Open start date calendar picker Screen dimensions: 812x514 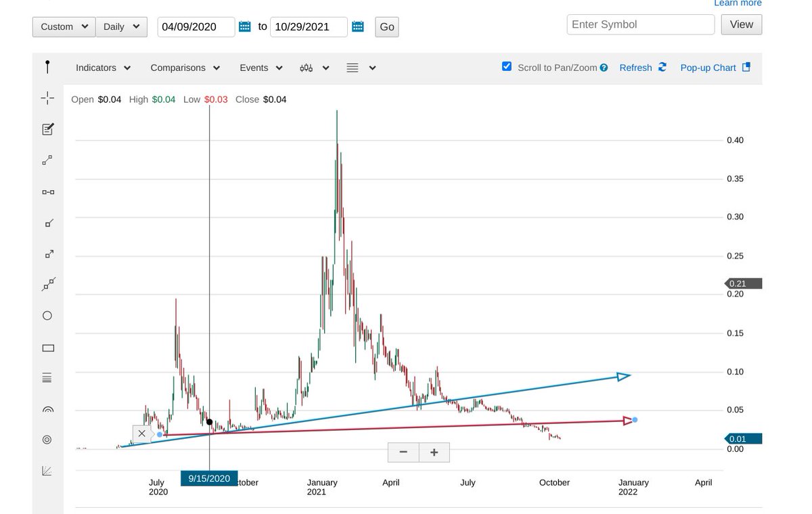[245, 27]
